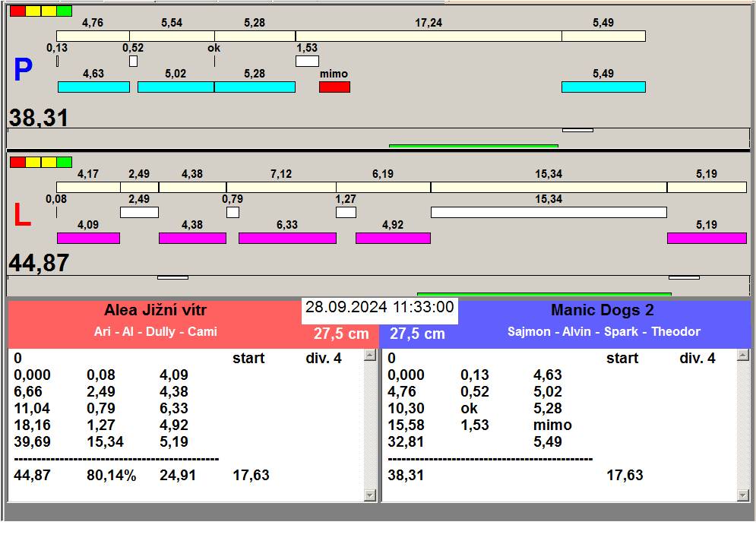This screenshot has width=756, height=544.
Task: Click the 17,24 segment in lane P timeline
Action: (429, 36)
